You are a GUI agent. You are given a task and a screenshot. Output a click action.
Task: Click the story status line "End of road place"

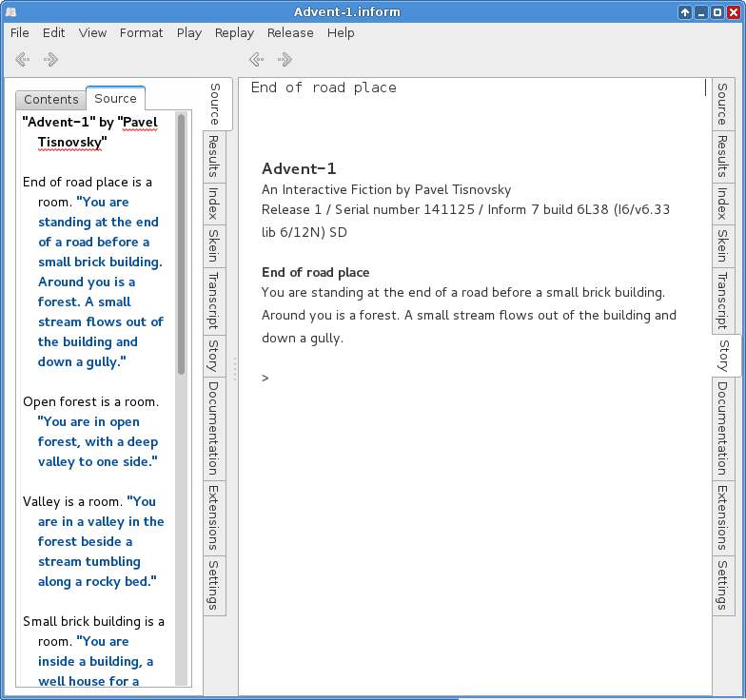tap(324, 87)
